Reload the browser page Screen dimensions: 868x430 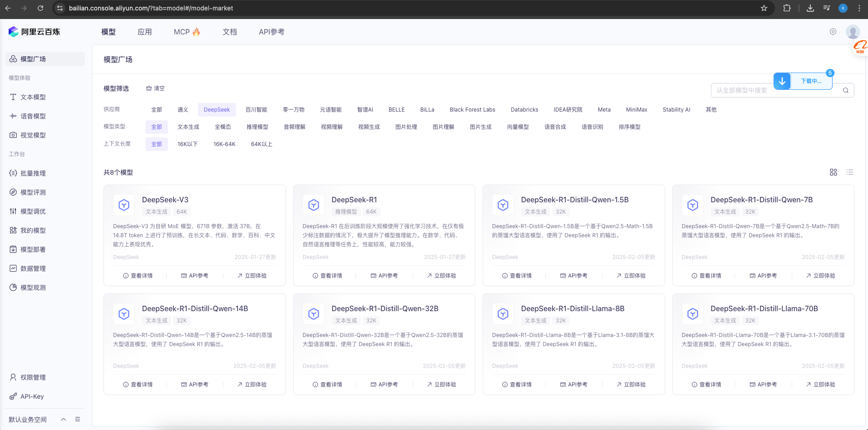point(40,8)
